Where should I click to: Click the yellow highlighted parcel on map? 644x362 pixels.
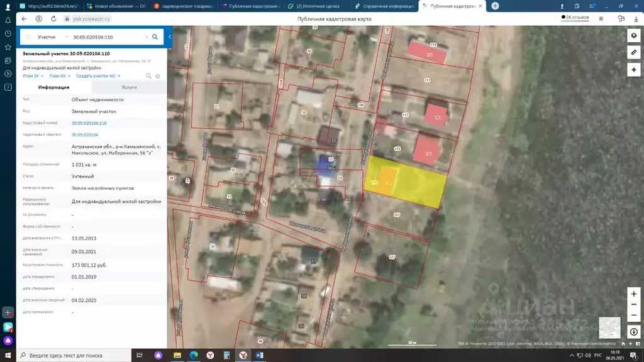tap(416, 184)
